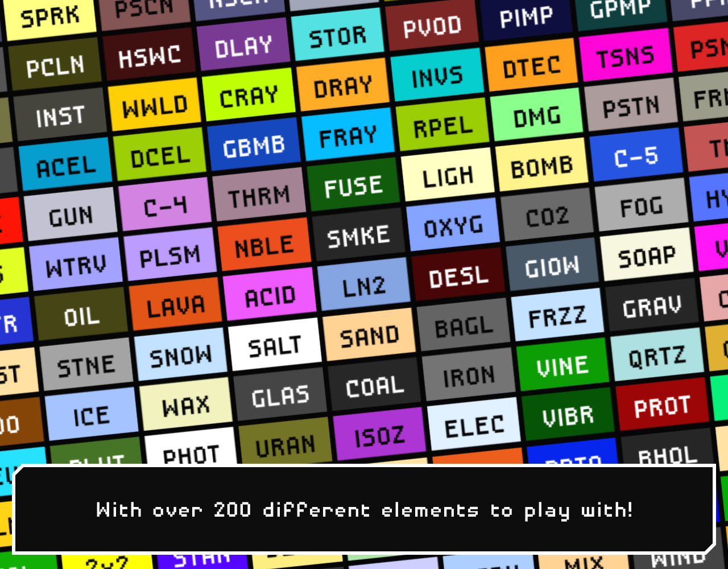The height and width of the screenshot is (569, 728).
Task: Choose the GRAV element
Action: [x=651, y=306]
